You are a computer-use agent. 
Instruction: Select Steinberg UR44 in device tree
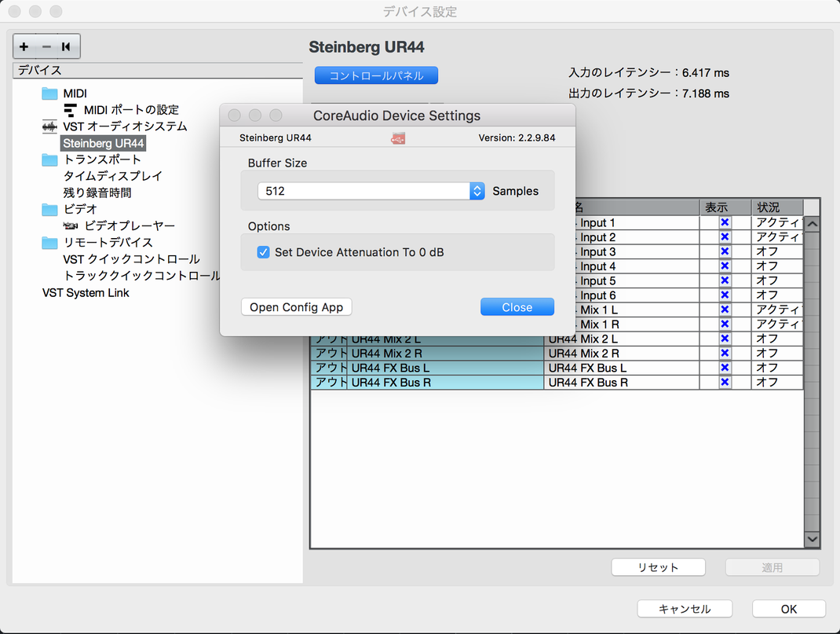103,143
